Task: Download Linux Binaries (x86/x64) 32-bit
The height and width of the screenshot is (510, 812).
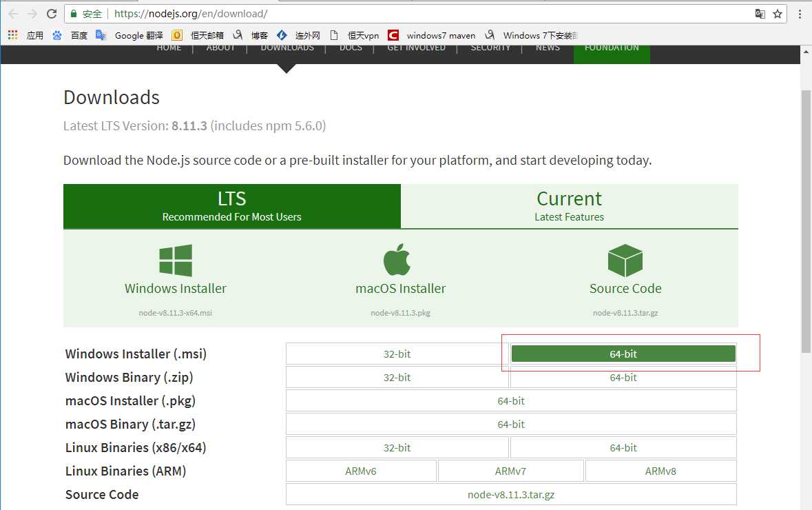Action: pos(397,447)
